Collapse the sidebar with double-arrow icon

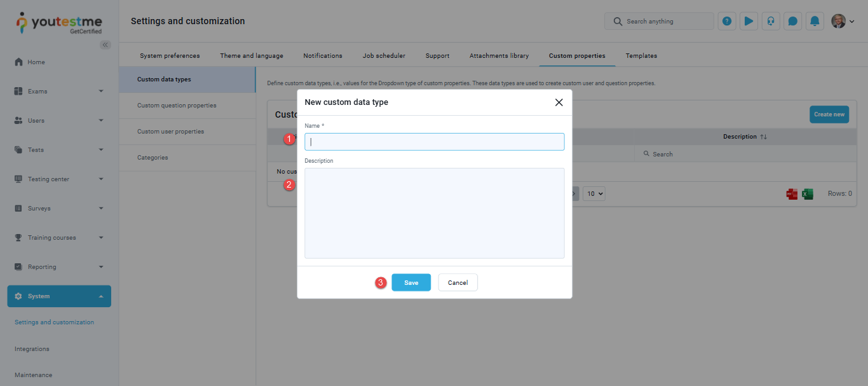coord(105,45)
